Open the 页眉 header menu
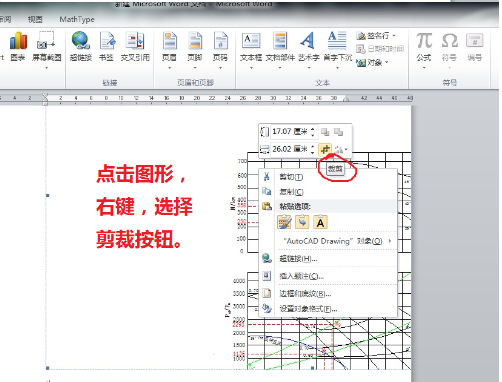Screen dimensions: 502x382 [x=169, y=47]
